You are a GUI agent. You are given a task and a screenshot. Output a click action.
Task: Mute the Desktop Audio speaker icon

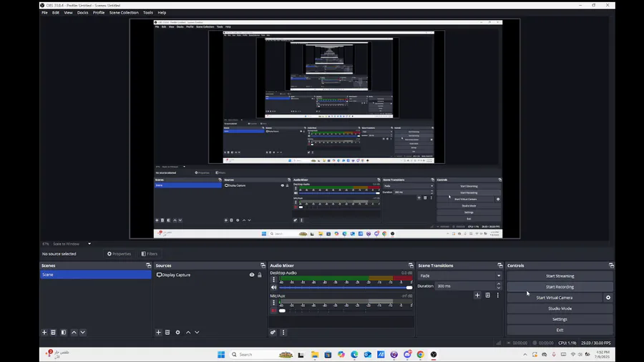click(x=274, y=288)
